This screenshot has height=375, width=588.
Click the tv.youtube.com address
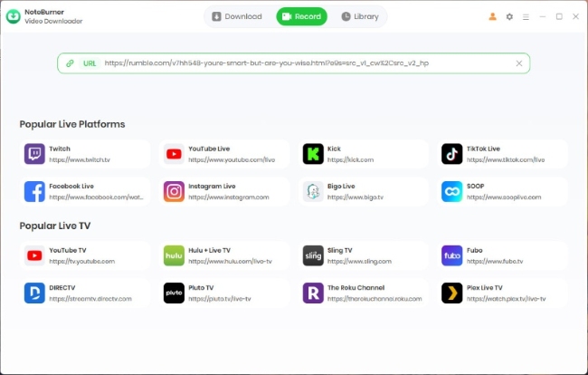(x=81, y=262)
